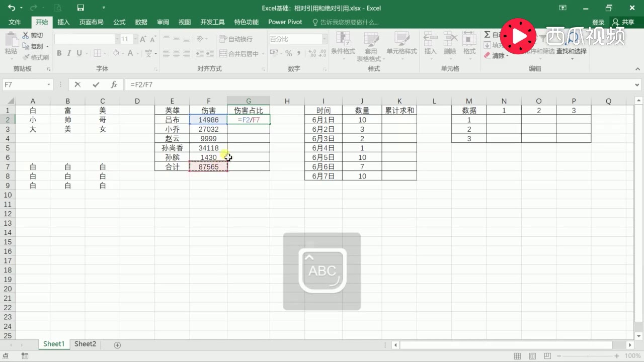Click the Fill Color paint bucket
The width and height of the screenshot is (644, 362).
(x=116, y=53)
